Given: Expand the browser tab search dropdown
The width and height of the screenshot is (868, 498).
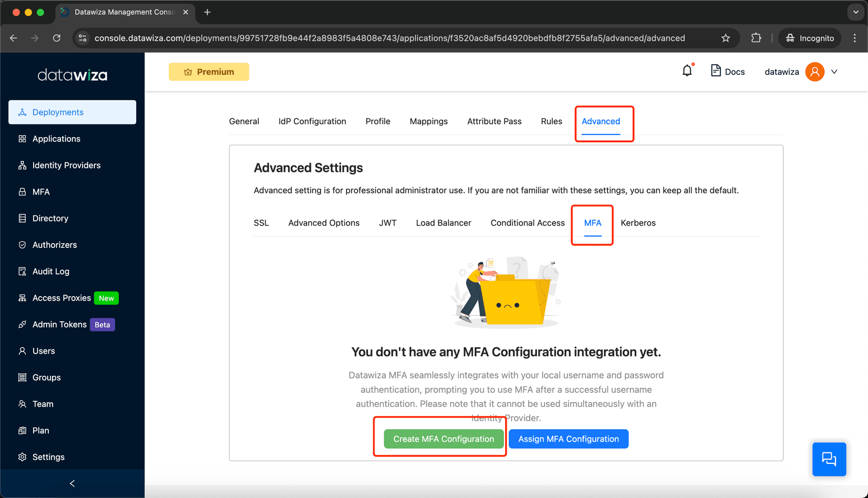Looking at the screenshot, I should point(856,12).
